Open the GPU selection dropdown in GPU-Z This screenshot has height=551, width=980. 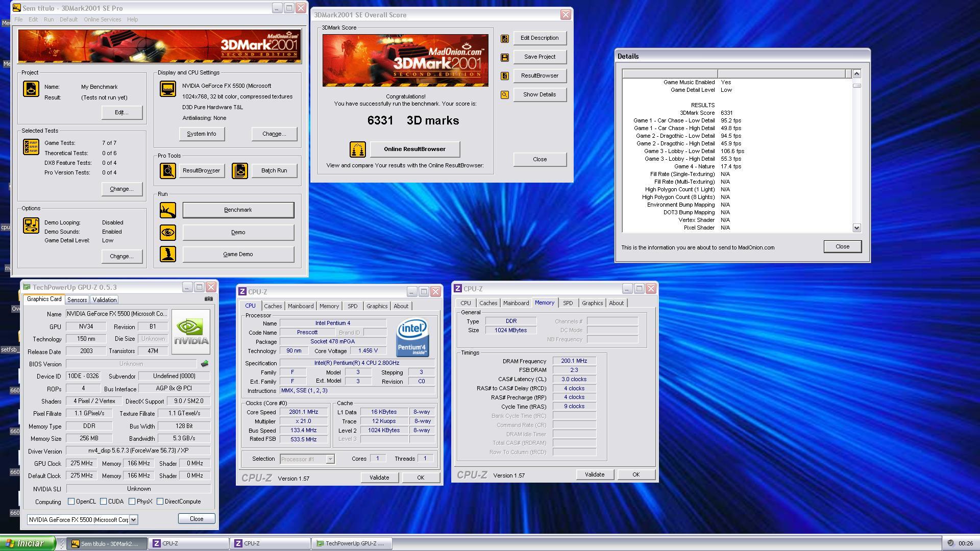[133, 520]
